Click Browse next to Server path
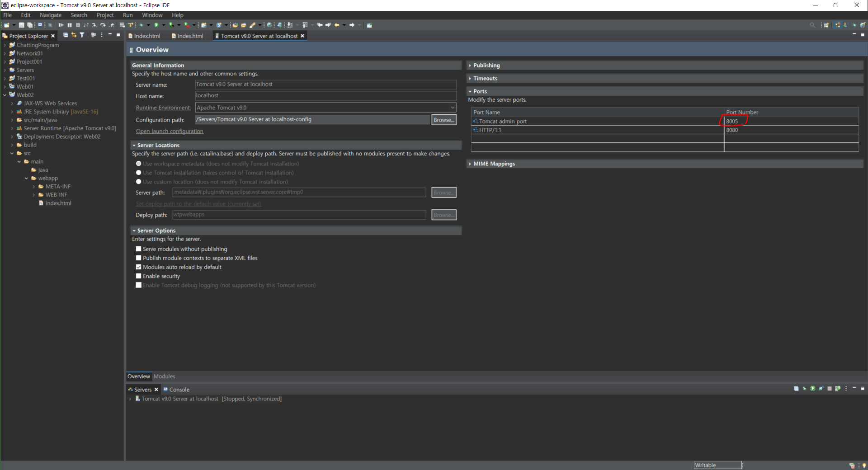 click(x=444, y=193)
